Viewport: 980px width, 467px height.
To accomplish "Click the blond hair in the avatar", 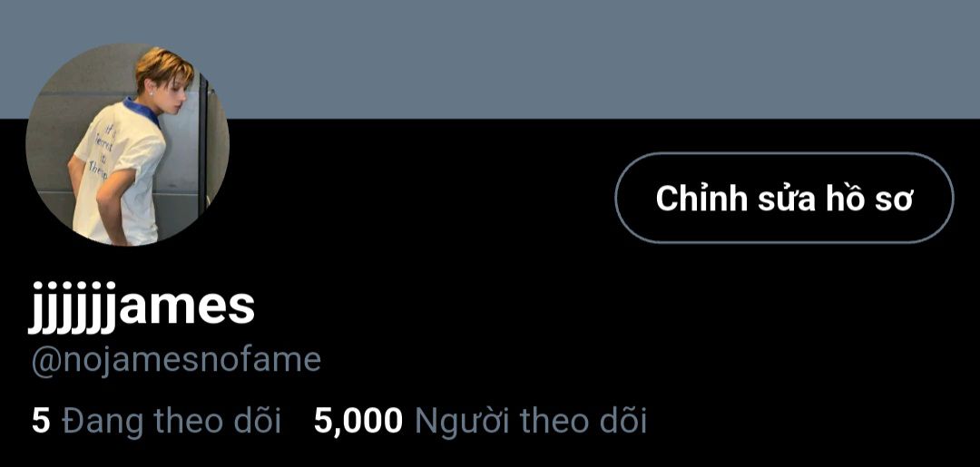I will (x=163, y=64).
